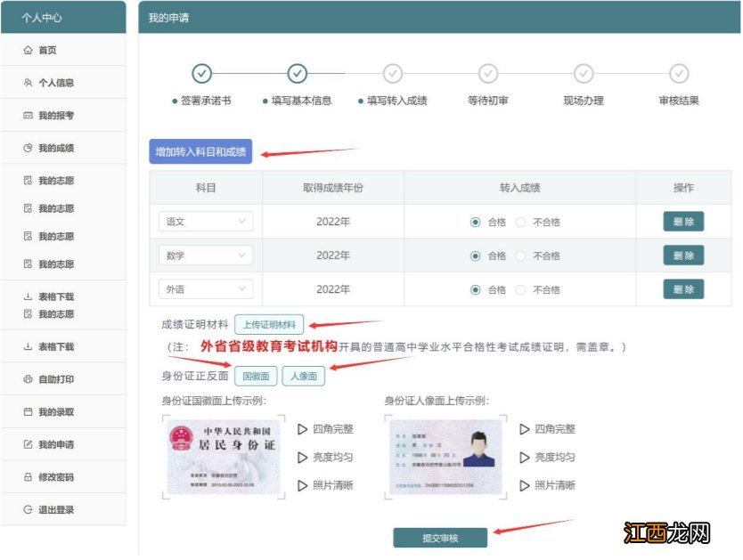The width and height of the screenshot is (743, 560).
Task: Select the 首页 home icon
Action: tap(27, 49)
